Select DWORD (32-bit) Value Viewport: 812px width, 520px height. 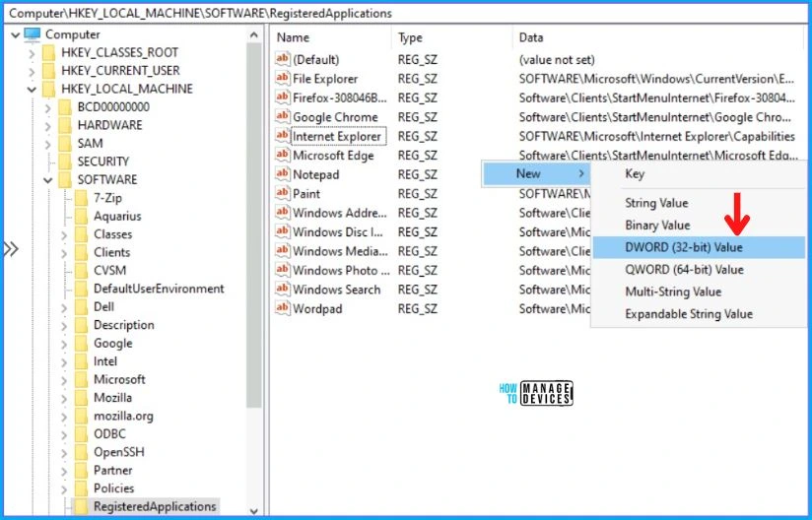point(699,247)
